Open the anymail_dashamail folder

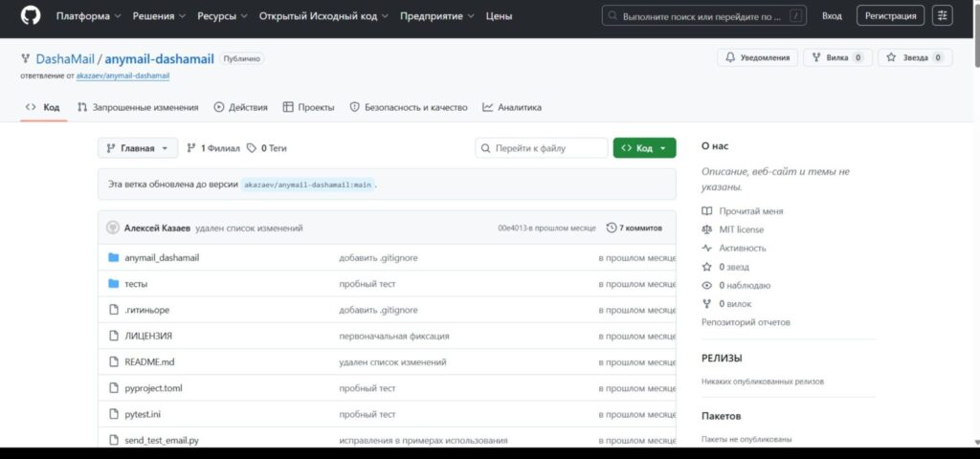click(x=162, y=257)
